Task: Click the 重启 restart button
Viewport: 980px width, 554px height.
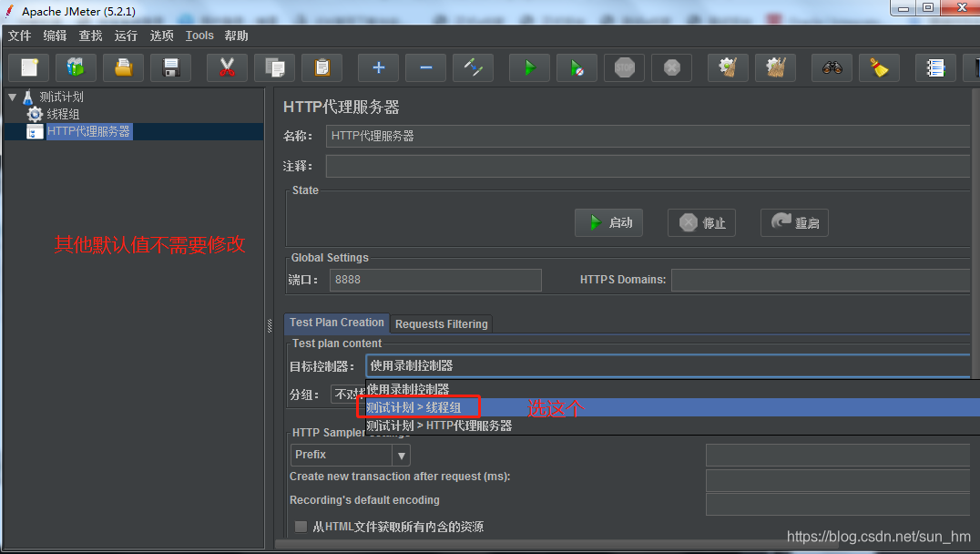Action: point(794,222)
